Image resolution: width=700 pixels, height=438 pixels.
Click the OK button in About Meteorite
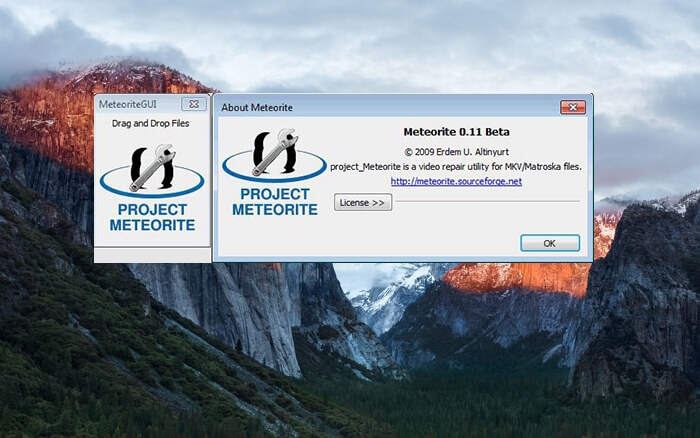pos(550,243)
